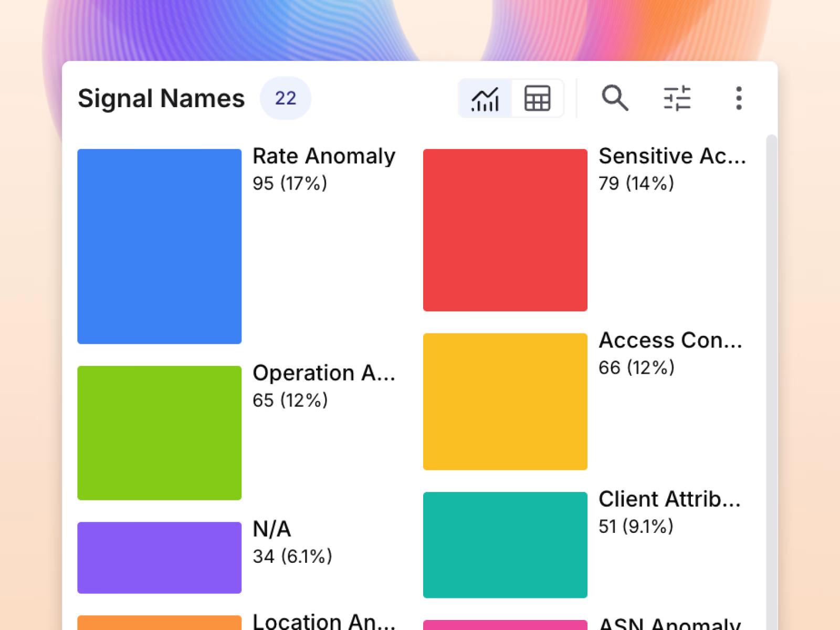Viewport: 840px width, 630px height.
Task: Click the 34 (6.1%) value
Action: pyautogui.click(x=292, y=556)
